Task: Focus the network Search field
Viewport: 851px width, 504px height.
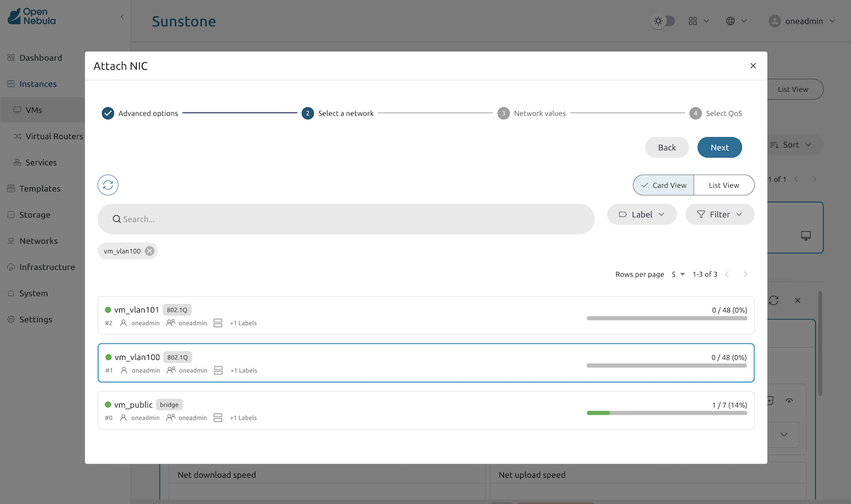Action: tap(346, 219)
